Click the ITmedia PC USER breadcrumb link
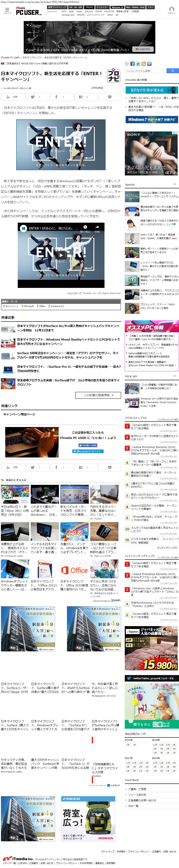Image resolution: width=179 pixels, height=868 pixels. click(10, 58)
